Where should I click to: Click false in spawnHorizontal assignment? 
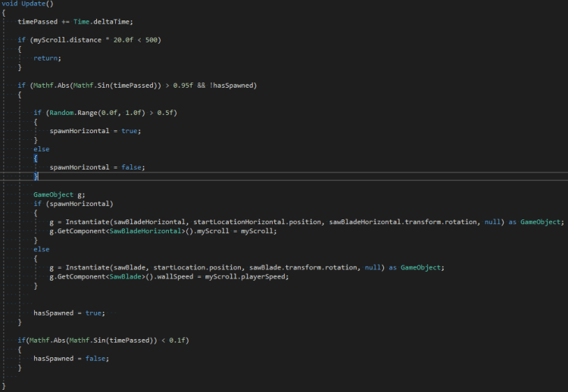click(132, 167)
